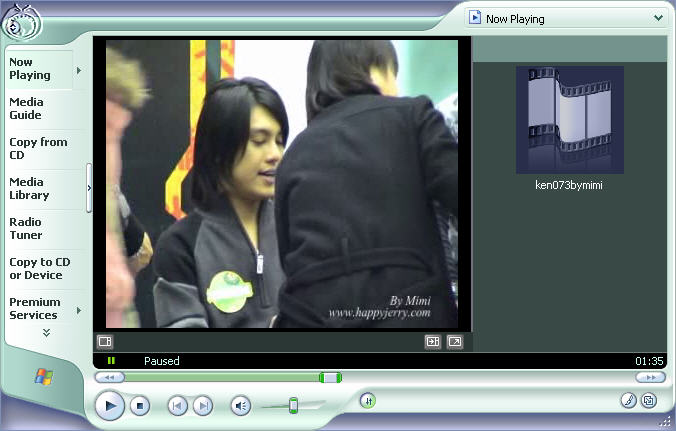Expand the Now Playing submenu arrow

click(79, 70)
